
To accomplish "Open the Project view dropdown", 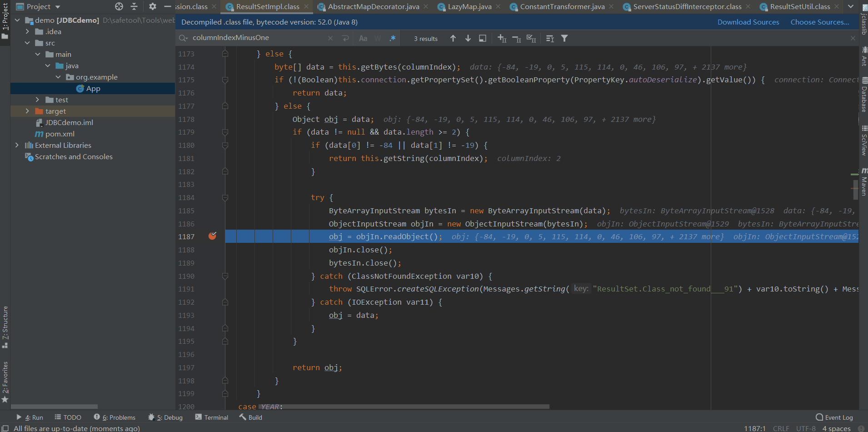I will coord(58,7).
